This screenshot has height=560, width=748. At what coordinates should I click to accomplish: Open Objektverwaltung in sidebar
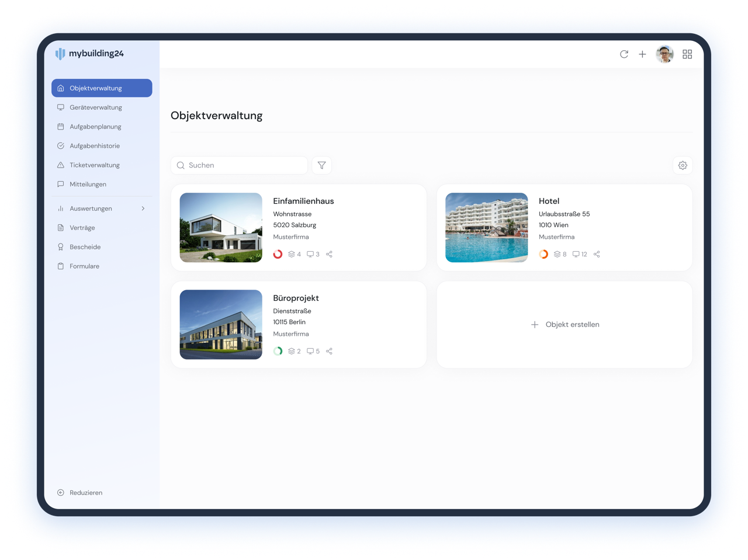tap(102, 88)
